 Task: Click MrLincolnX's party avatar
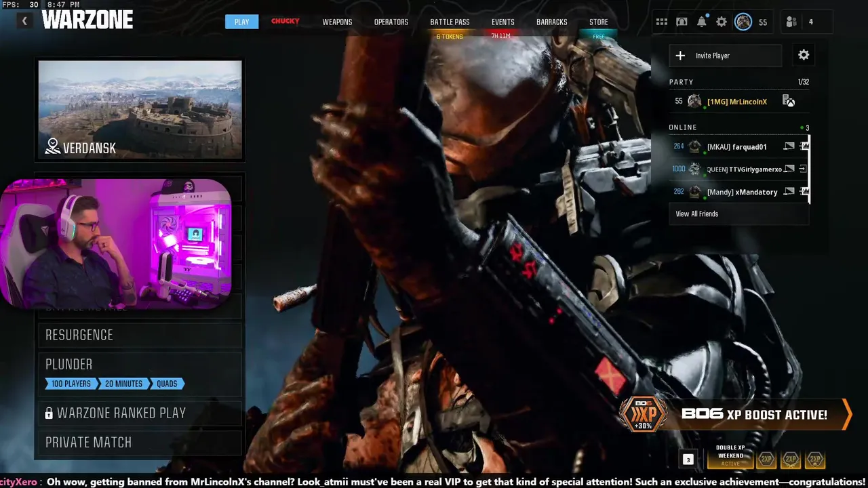(x=694, y=102)
